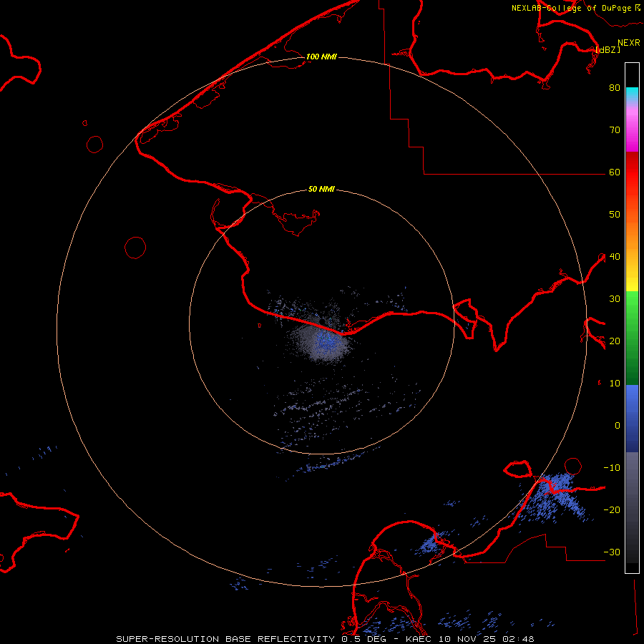Click the 50 value on the dBZ scale
This screenshot has height=644, width=644.
click(615, 215)
